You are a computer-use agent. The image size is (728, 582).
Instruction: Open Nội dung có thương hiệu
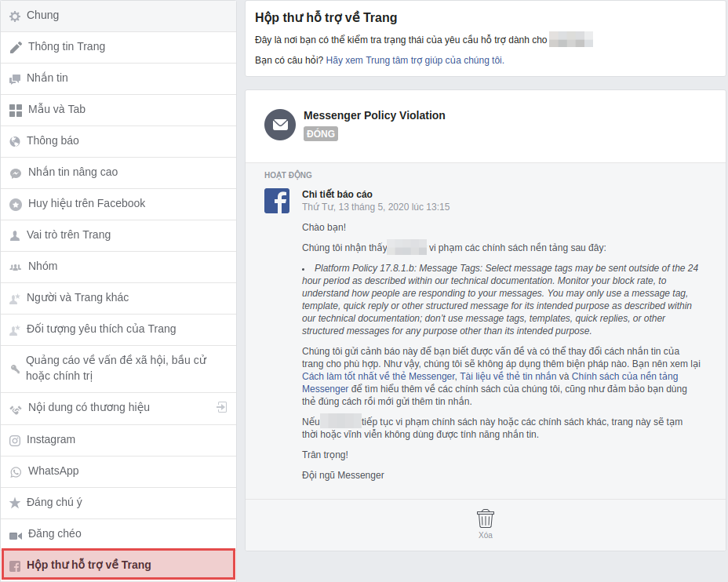click(118, 409)
